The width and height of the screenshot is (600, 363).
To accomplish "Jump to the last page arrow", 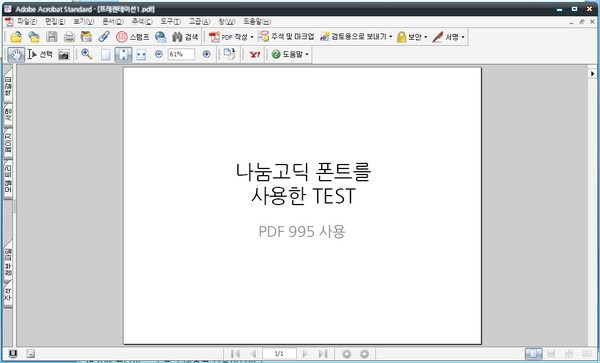I will (x=323, y=354).
